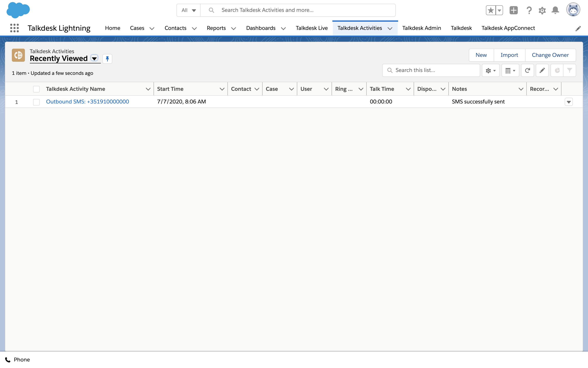Open row actions for Outbound SMS row
Image resolution: width=588 pixels, height=368 pixels.
pos(569,102)
